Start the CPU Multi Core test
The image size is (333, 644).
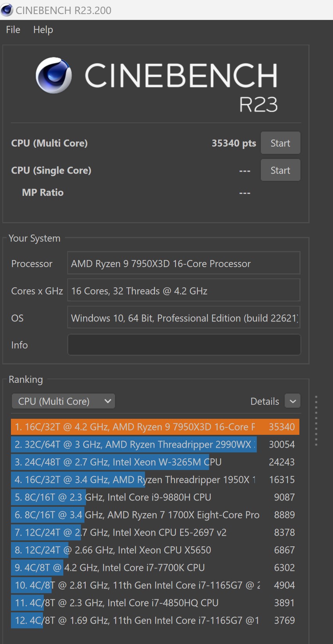[280, 143]
